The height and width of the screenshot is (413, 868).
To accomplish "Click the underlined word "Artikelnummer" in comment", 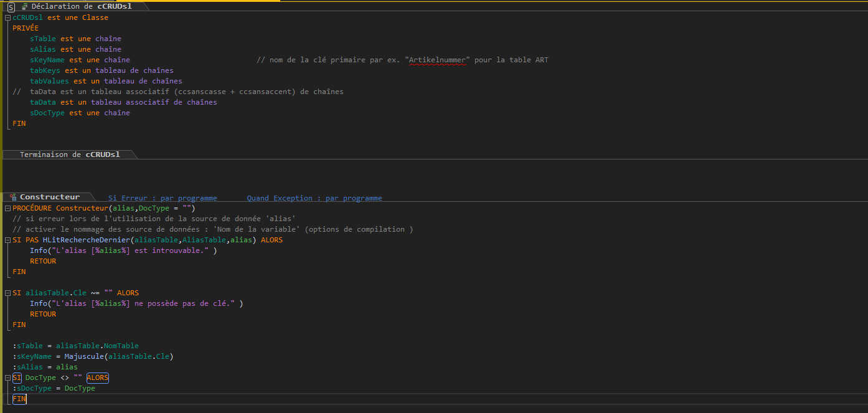I will (x=437, y=60).
